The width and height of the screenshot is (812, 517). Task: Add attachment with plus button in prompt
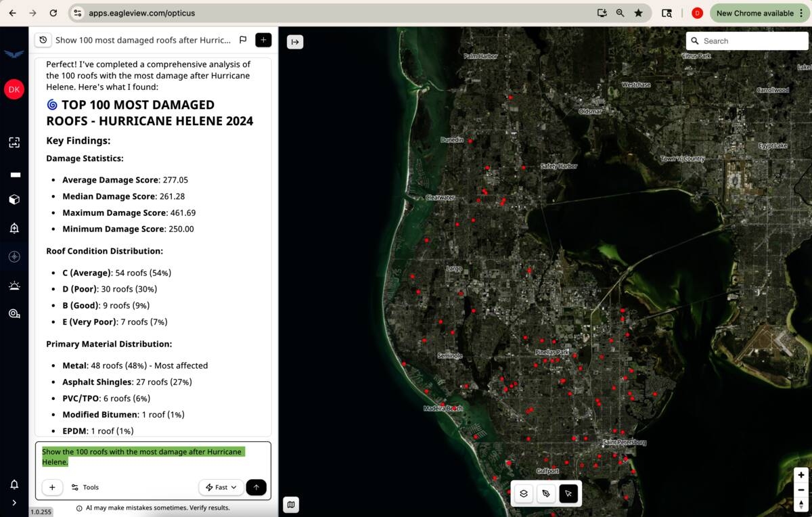coord(52,487)
